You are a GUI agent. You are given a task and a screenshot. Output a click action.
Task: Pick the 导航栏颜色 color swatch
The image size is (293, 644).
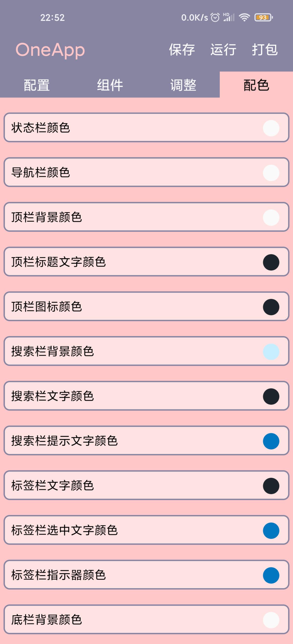[271, 173]
